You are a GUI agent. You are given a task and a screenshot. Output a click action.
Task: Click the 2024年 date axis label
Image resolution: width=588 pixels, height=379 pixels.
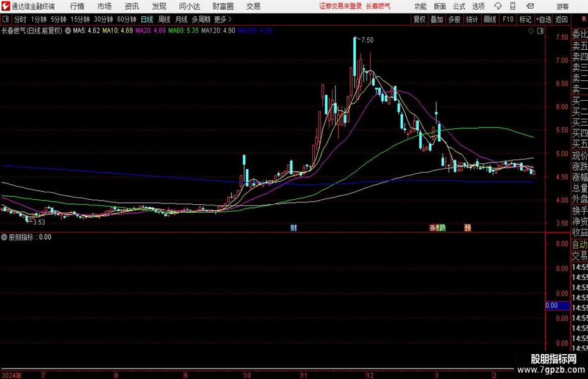12,375
